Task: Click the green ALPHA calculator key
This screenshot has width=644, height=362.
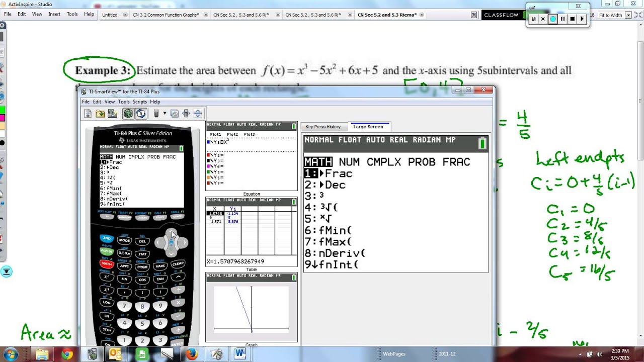Action: tap(106, 251)
